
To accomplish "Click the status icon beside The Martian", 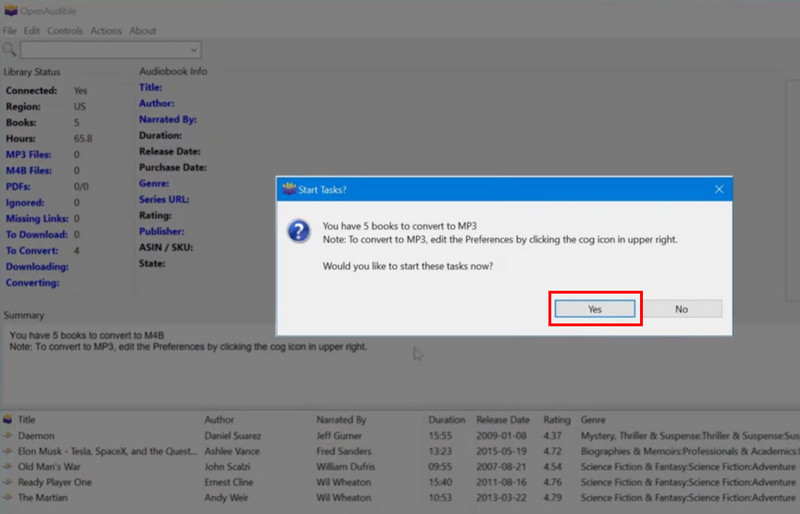I will point(8,497).
